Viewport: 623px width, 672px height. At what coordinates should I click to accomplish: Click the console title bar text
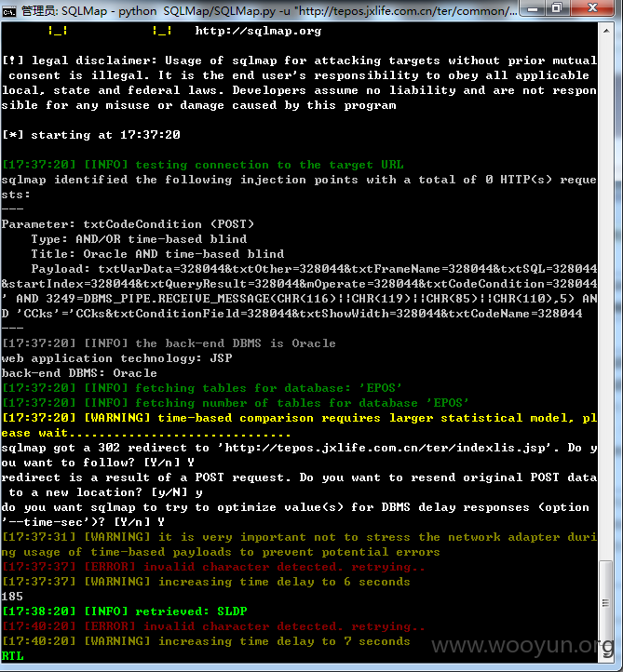coord(269,10)
